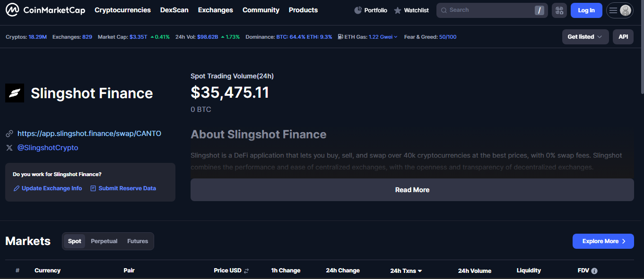The height and width of the screenshot is (279, 644).
Task: Expand the ETH Gas Gwei dropdown
Action: coord(383,37)
